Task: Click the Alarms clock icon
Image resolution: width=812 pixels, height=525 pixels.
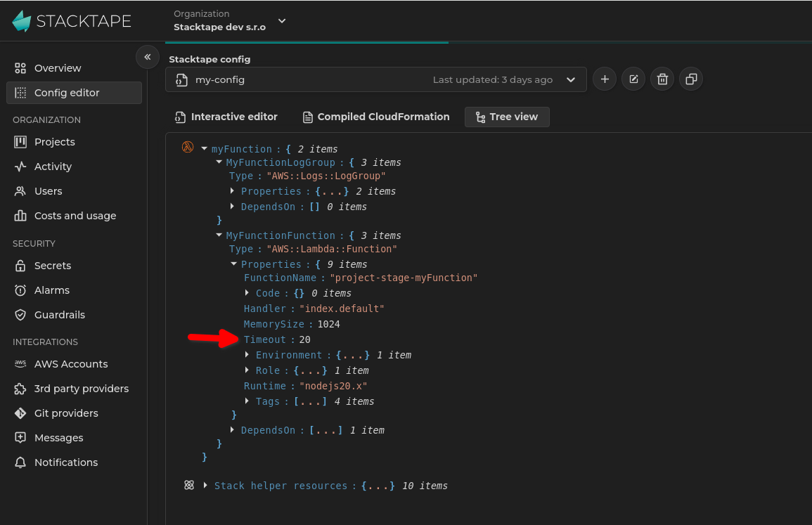Action: (20, 290)
